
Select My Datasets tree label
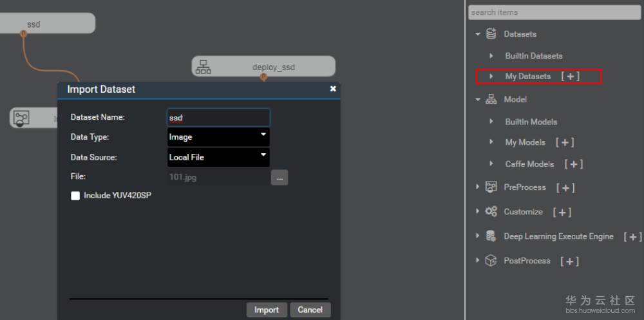(x=528, y=77)
